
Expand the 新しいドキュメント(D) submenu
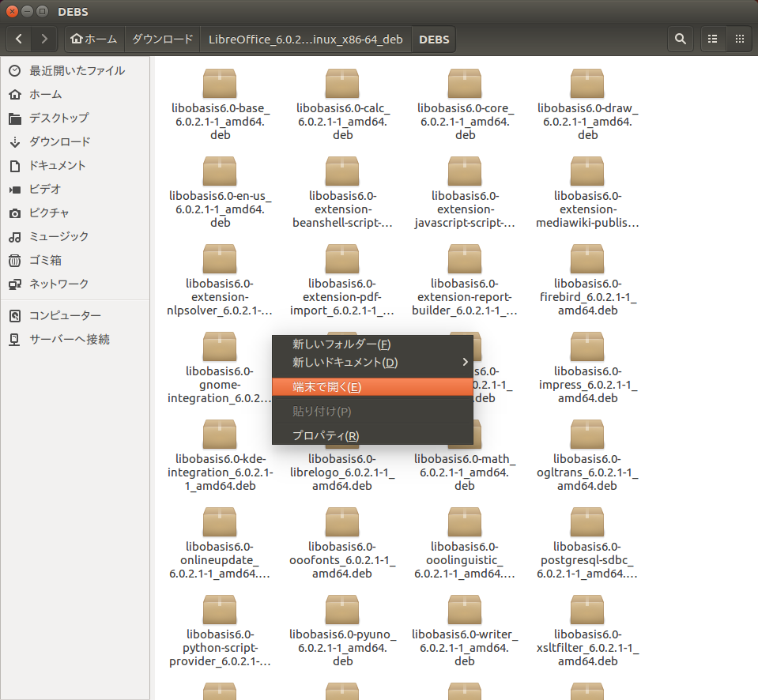coord(372,363)
